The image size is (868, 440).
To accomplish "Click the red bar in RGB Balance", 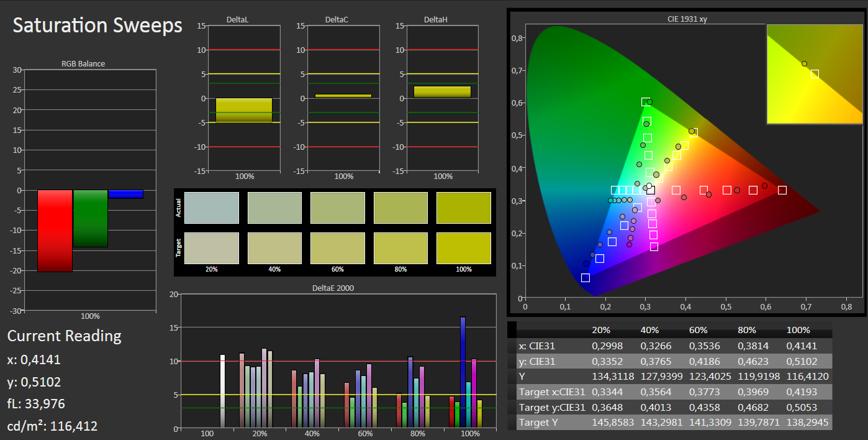I will (x=55, y=231).
